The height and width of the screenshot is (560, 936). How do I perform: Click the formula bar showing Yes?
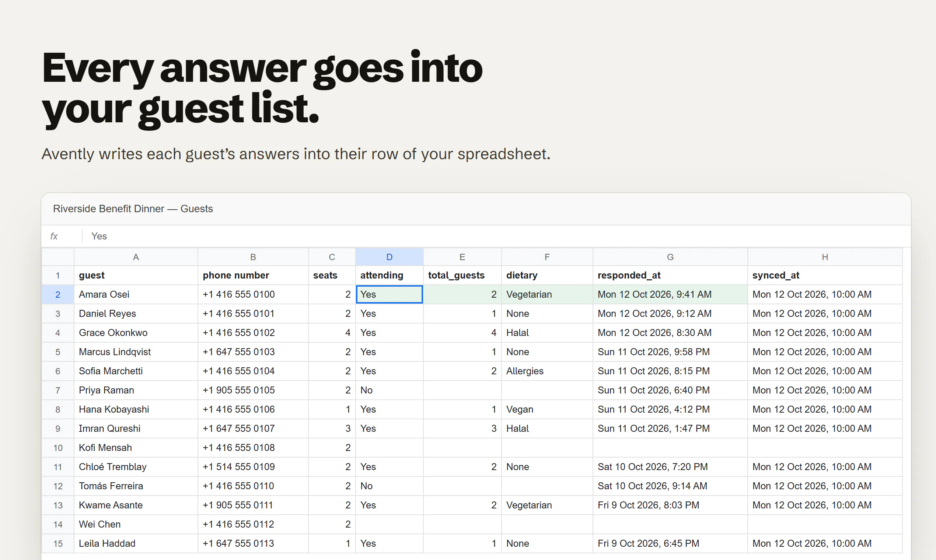(496, 236)
